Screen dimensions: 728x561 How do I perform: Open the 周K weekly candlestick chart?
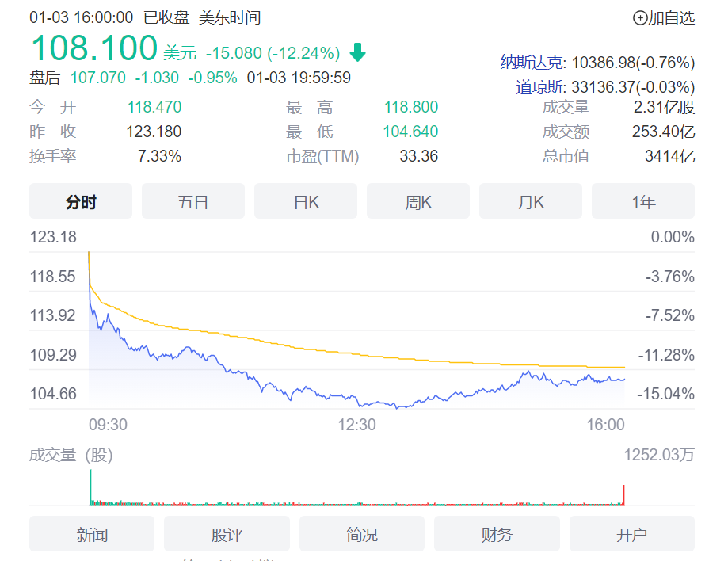417,201
